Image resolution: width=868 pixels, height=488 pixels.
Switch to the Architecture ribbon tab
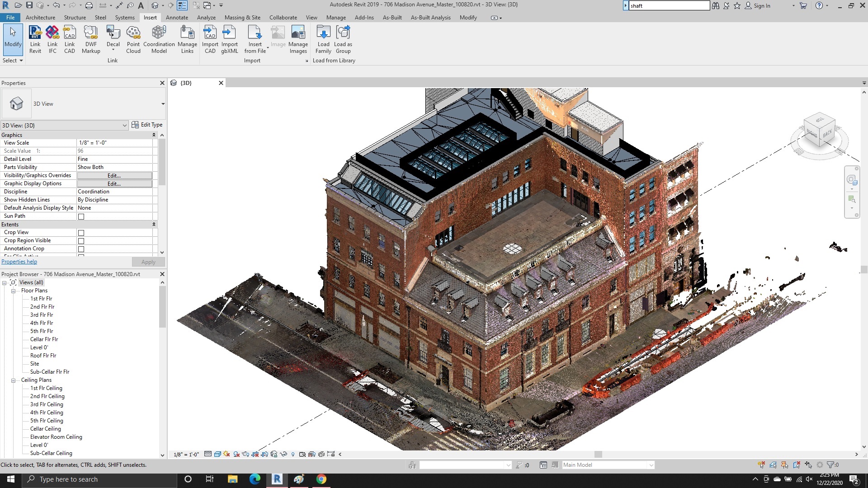click(40, 18)
